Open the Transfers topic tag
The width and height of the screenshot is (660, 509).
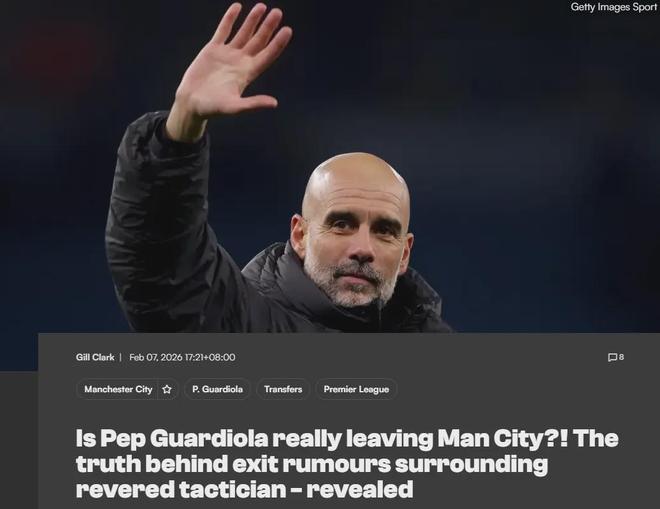click(283, 389)
